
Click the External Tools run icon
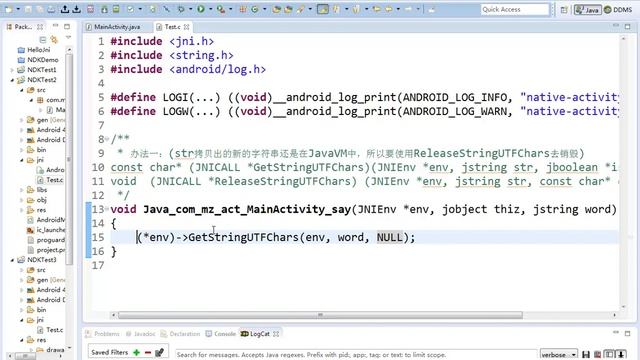(x=220, y=9)
